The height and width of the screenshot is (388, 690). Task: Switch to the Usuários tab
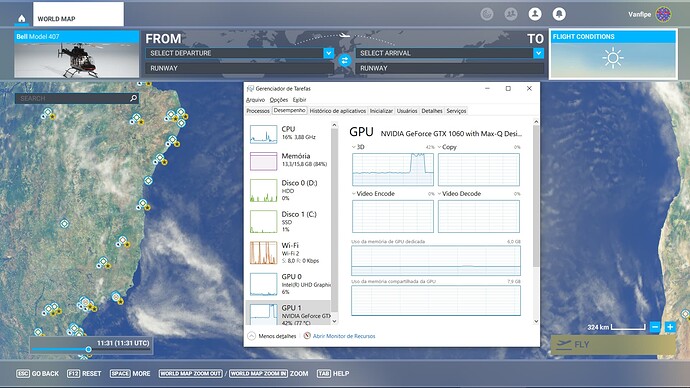(407, 111)
